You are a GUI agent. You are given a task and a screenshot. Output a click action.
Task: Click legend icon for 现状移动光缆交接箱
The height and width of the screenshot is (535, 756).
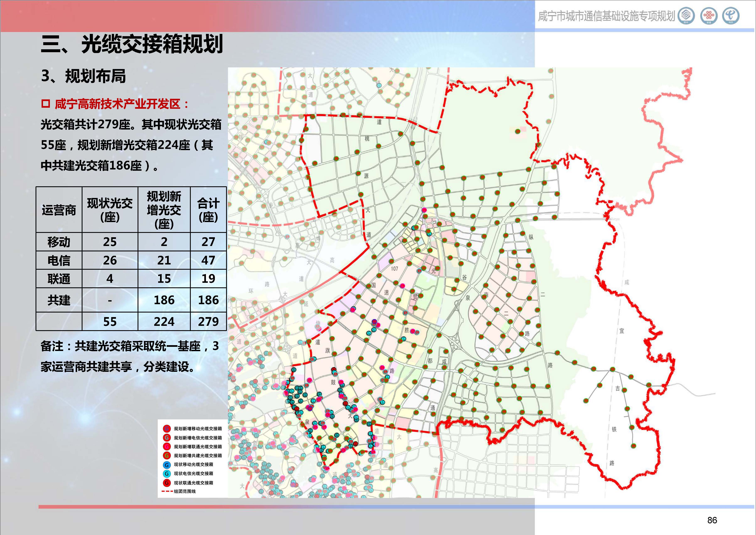[x=167, y=465]
